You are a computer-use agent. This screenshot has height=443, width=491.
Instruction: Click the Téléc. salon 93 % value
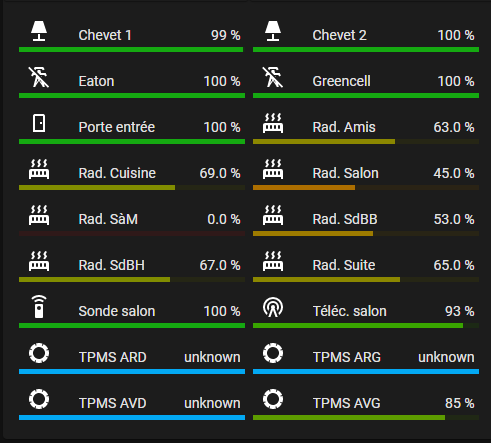click(x=459, y=311)
